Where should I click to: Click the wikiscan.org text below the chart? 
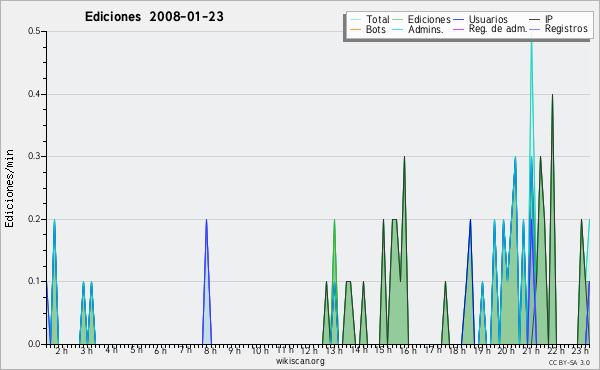(300, 361)
